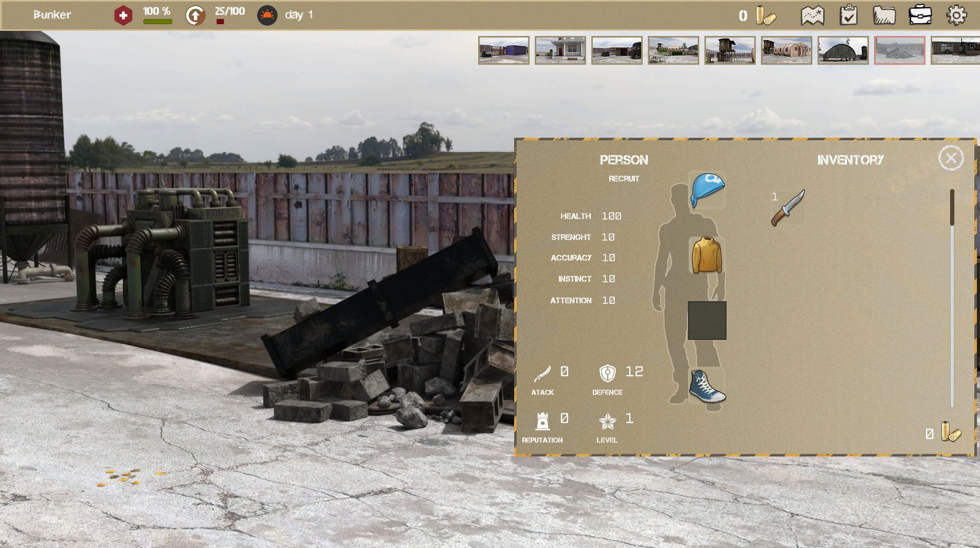Click the red health cross icon
This screenshot has width=980, height=548.
coord(123,15)
